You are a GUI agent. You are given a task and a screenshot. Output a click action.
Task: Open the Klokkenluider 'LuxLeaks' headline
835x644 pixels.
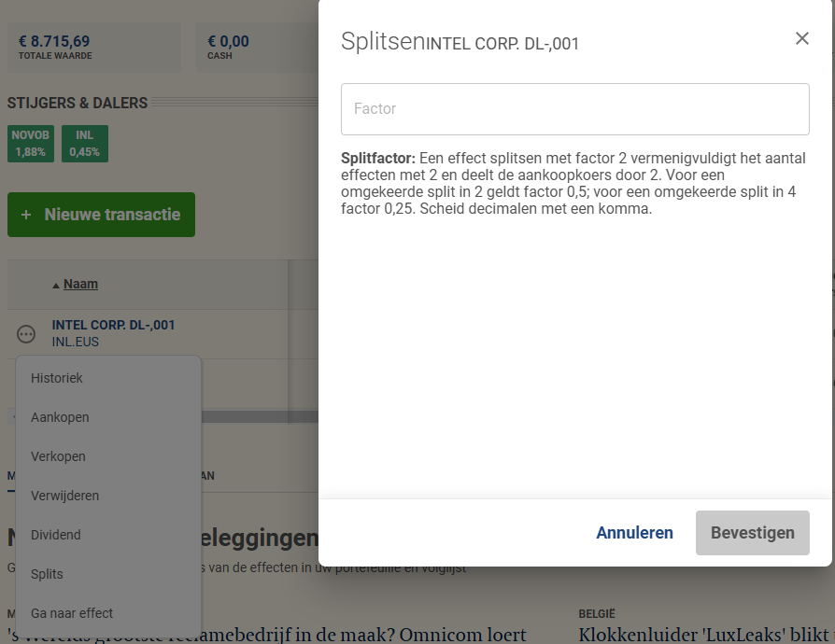[x=701, y=635]
